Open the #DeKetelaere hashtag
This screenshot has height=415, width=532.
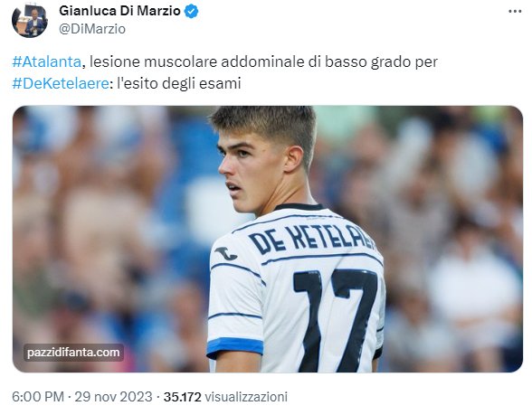(61, 83)
